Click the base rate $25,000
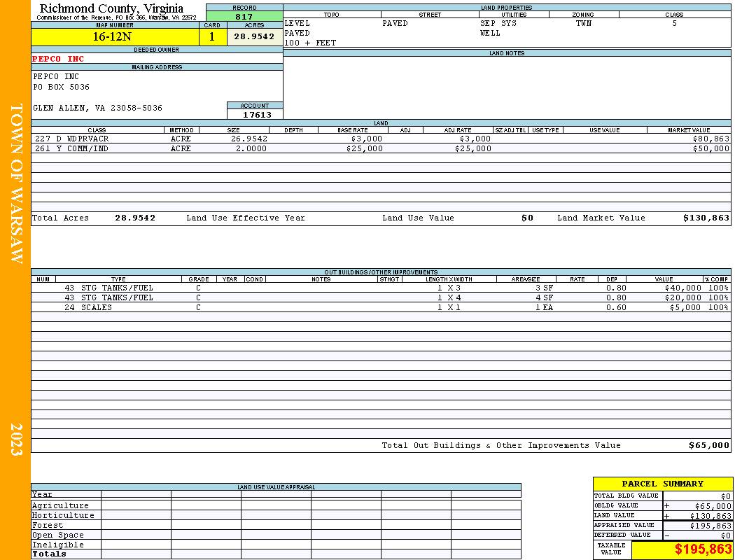The height and width of the screenshot is (560, 735). click(x=365, y=148)
